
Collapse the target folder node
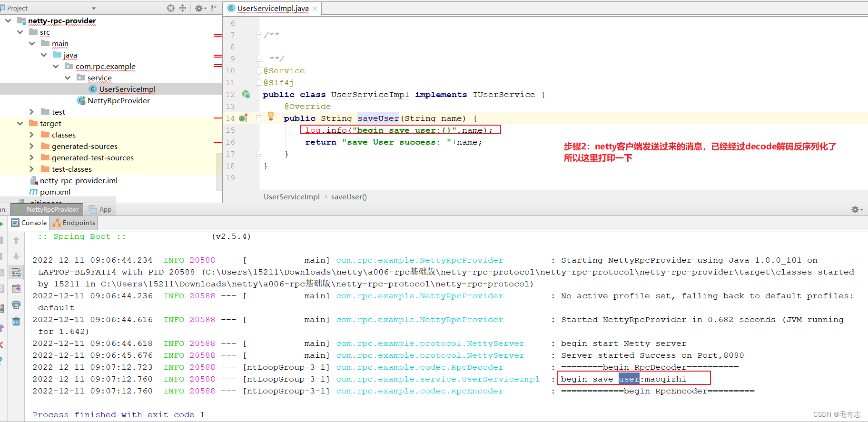(x=20, y=123)
